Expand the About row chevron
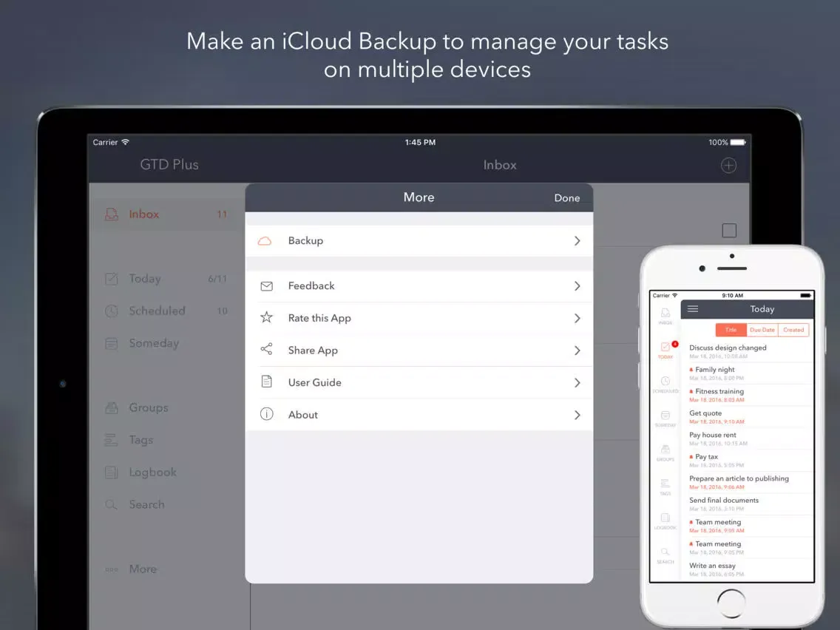The height and width of the screenshot is (630, 840). pos(577,415)
